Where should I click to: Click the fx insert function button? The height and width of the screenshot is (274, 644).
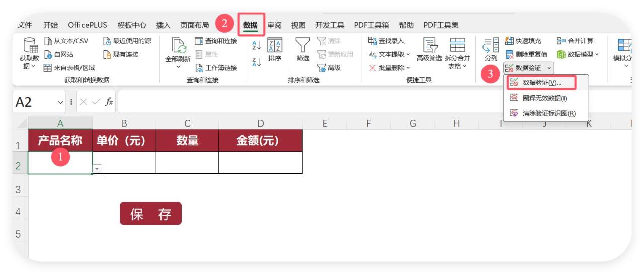[108, 102]
